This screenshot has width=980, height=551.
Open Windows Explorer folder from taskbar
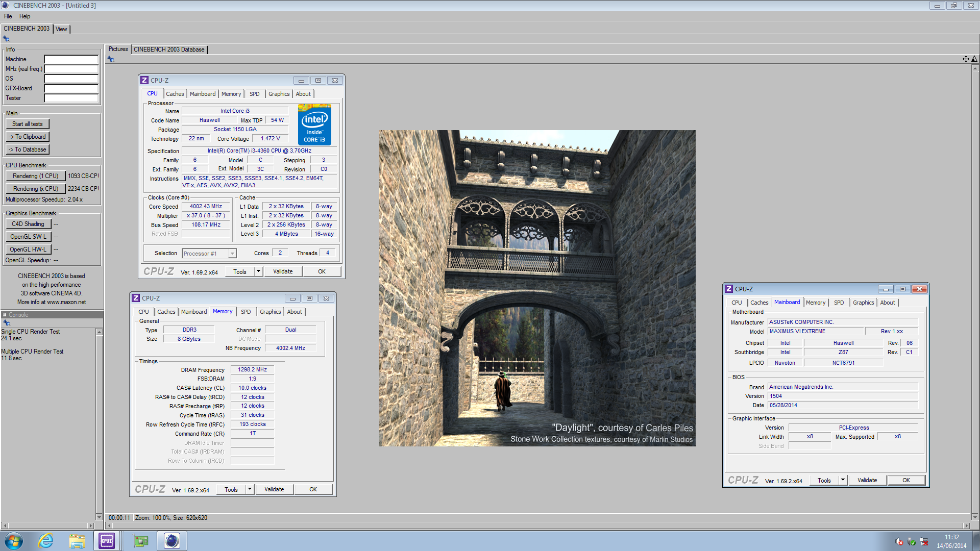tap(77, 541)
